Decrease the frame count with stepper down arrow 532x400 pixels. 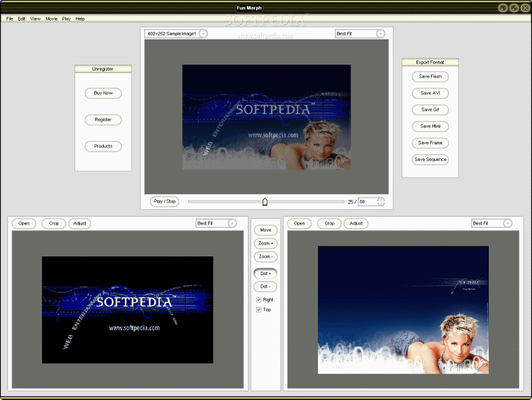click(x=381, y=204)
